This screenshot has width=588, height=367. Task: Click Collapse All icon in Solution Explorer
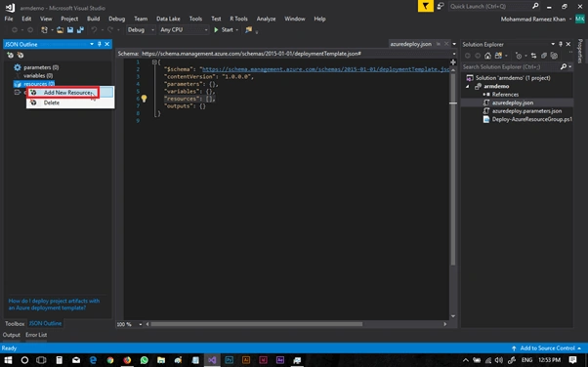[544, 56]
